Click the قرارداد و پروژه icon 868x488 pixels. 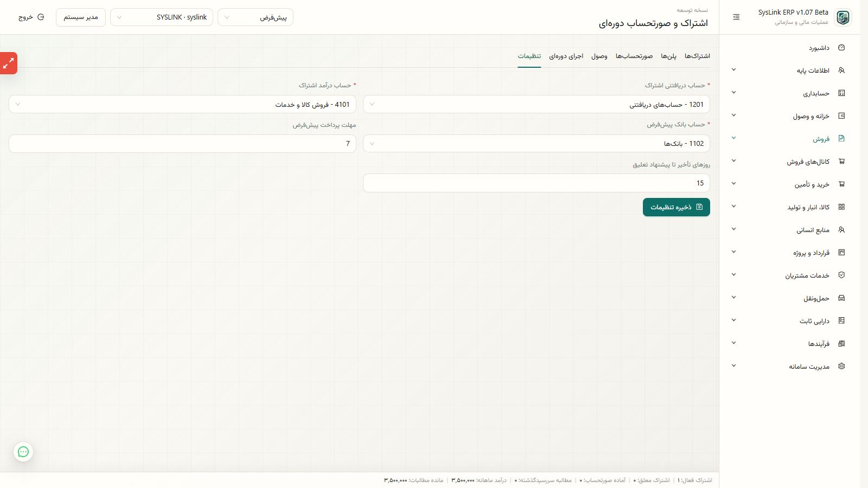point(841,253)
